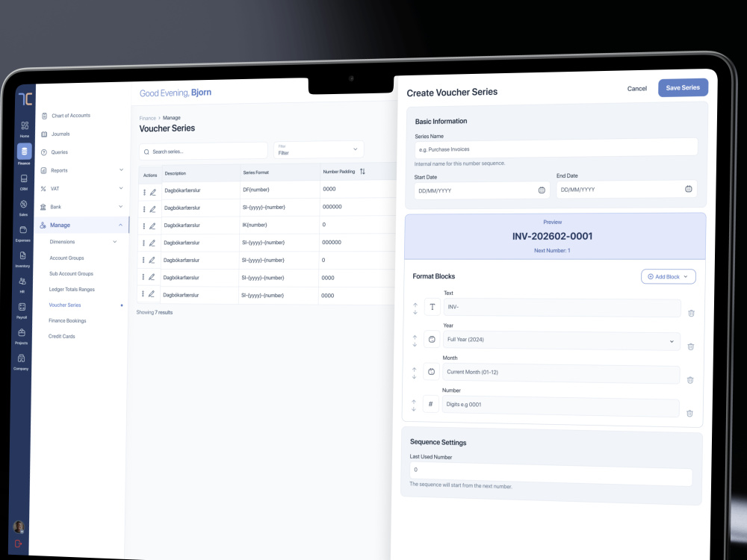Open the Inventory module icon
The width and height of the screenshot is (747, 560).
click(22, 258)
